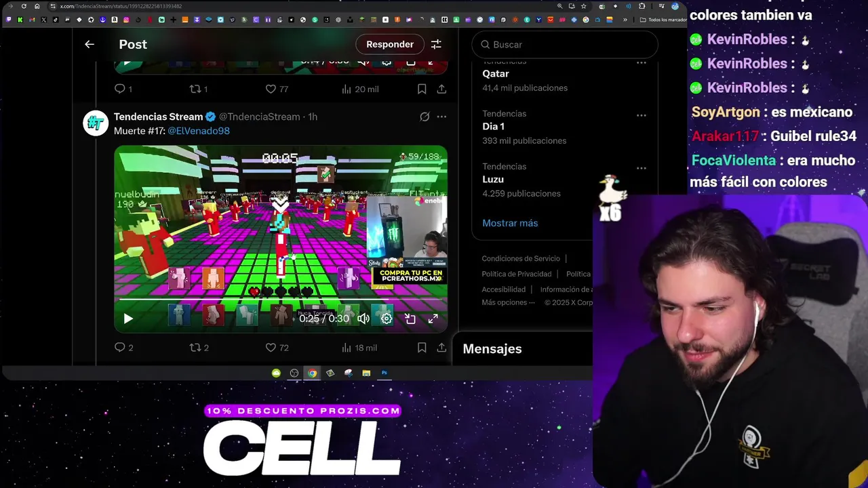Open Todos los marcadores folder

click(663, 20)
